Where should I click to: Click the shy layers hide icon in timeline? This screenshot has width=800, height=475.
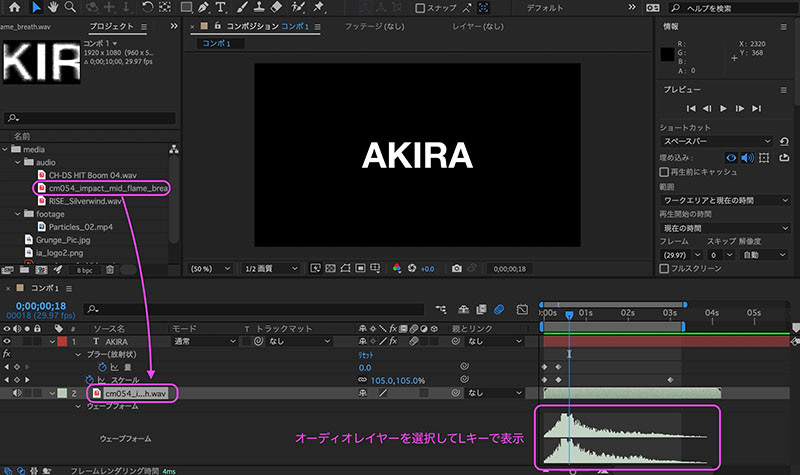(x=463, y=309)
